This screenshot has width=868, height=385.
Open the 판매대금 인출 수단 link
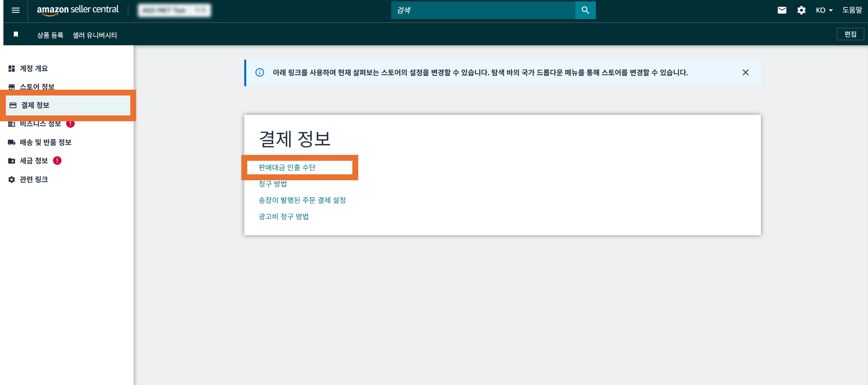click(287, 167)
